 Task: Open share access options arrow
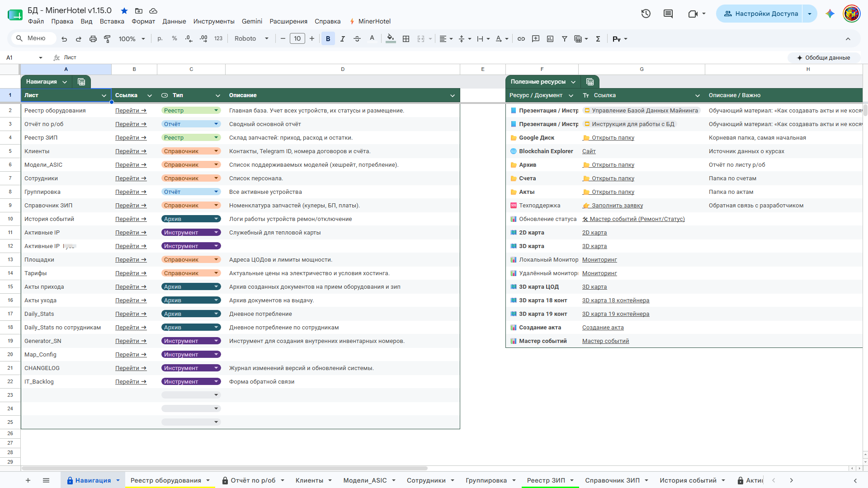click(x=810, y=14)
